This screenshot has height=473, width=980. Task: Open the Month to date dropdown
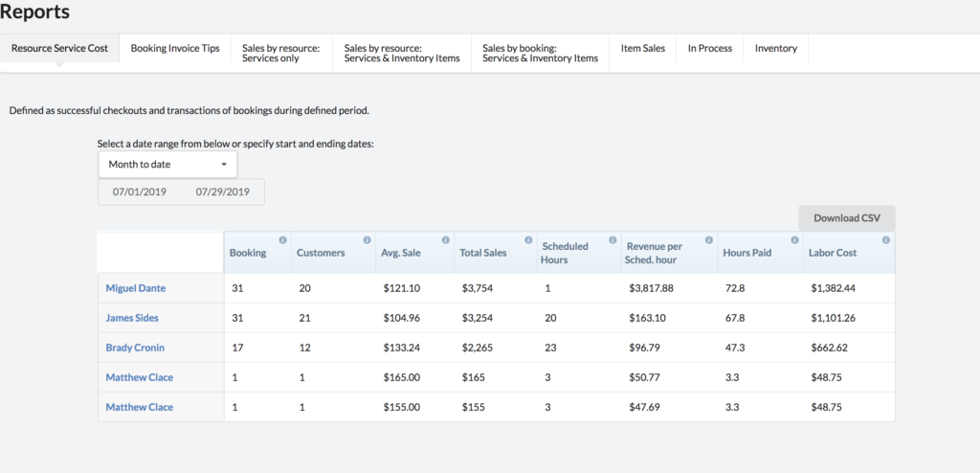coord(167,165)
